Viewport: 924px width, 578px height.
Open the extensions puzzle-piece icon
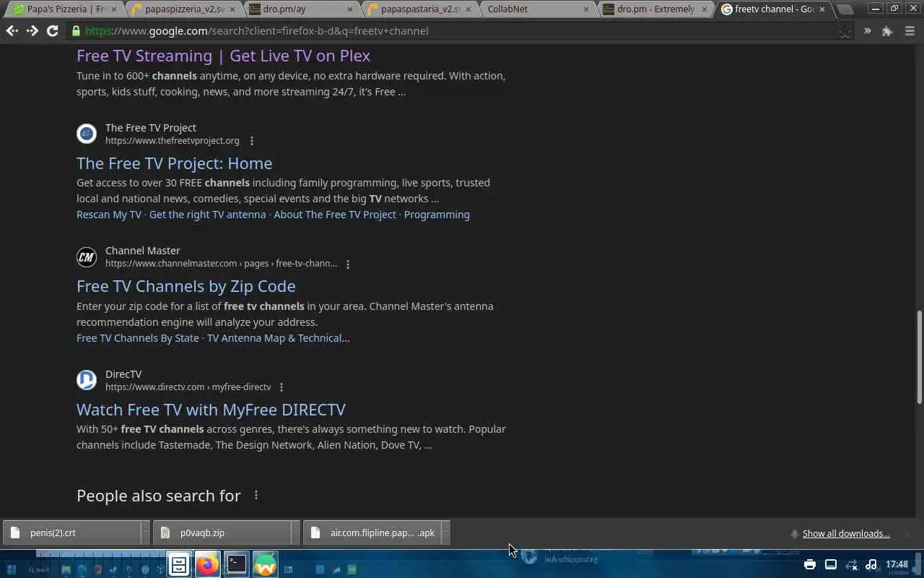pos(887,31)
